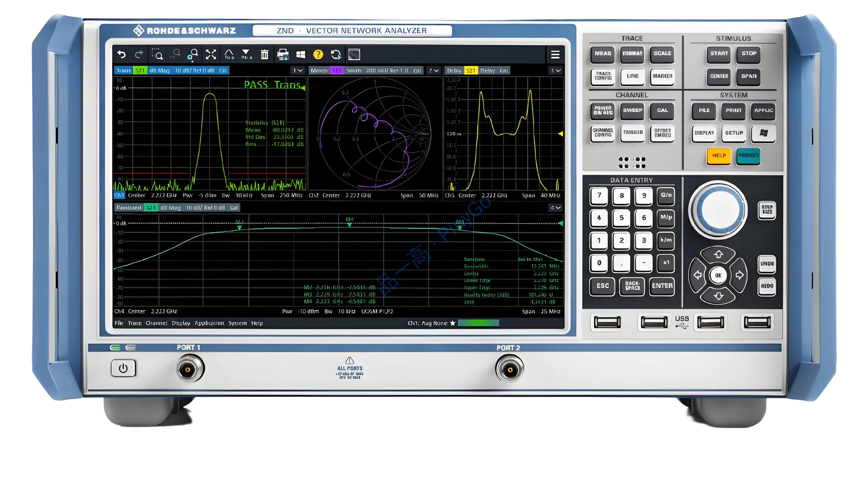Screen dimensions: 868x488
Task: Open help with the yellow question mark
Action: tap(318, 54)
